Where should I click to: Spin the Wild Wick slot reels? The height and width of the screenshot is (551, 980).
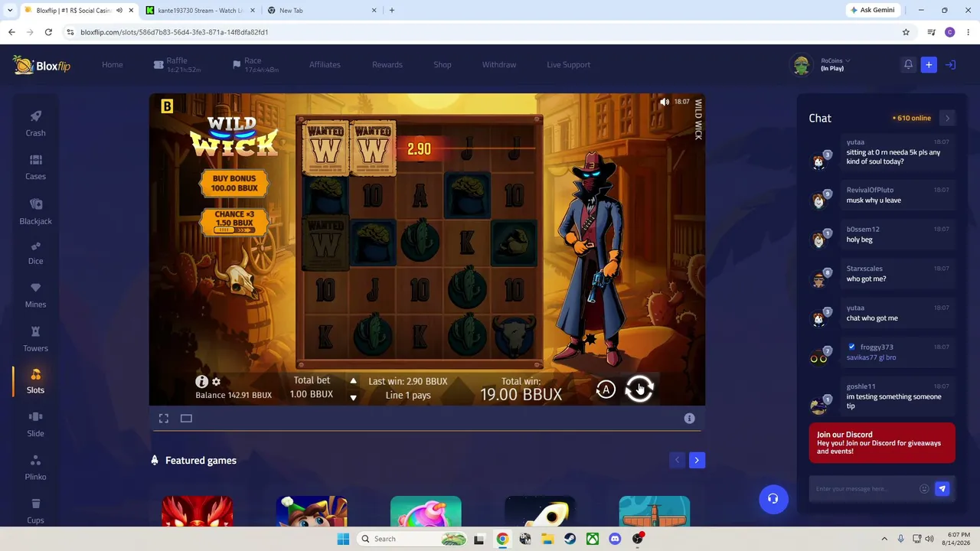639,389
